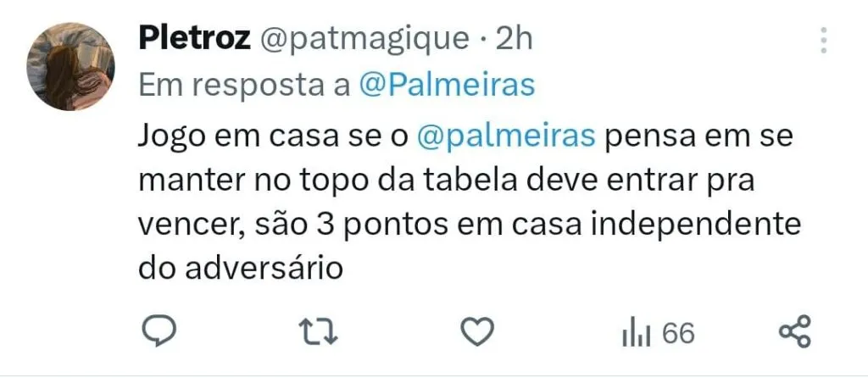The width and height of the screenshot is (868, 378).
Task: Open view analytics bar chart icon
Action: (636, 334)
